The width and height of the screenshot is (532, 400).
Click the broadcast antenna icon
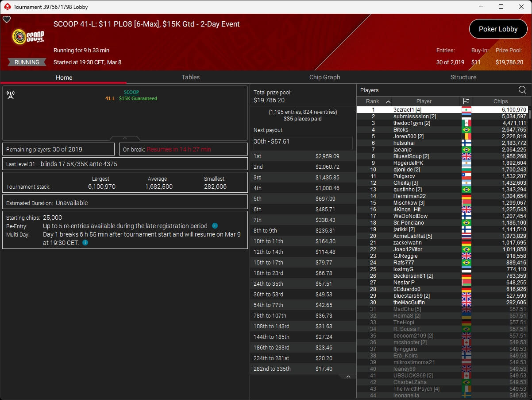(11, 95)
